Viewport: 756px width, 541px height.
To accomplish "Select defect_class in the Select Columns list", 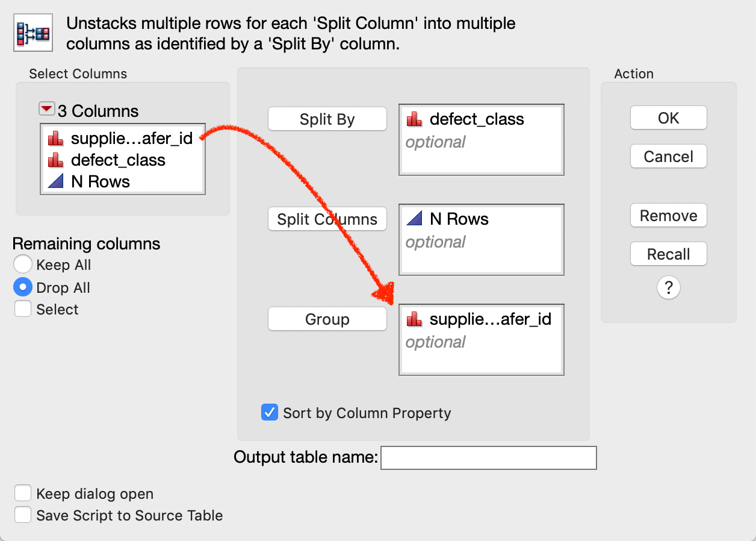I will coord(118,160).
